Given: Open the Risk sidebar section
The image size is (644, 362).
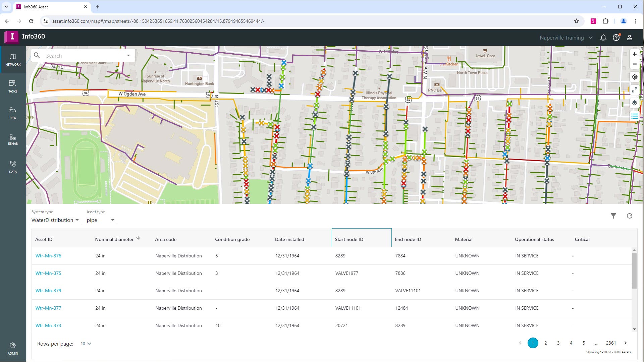Looking at the screenshot, I should coord(13,113).
